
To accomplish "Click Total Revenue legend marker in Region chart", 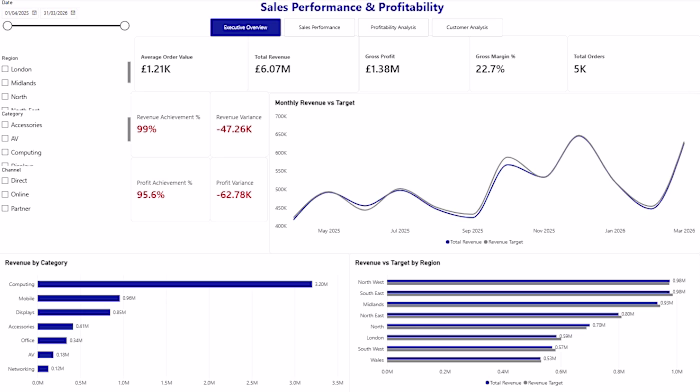I will coord(488,383).
